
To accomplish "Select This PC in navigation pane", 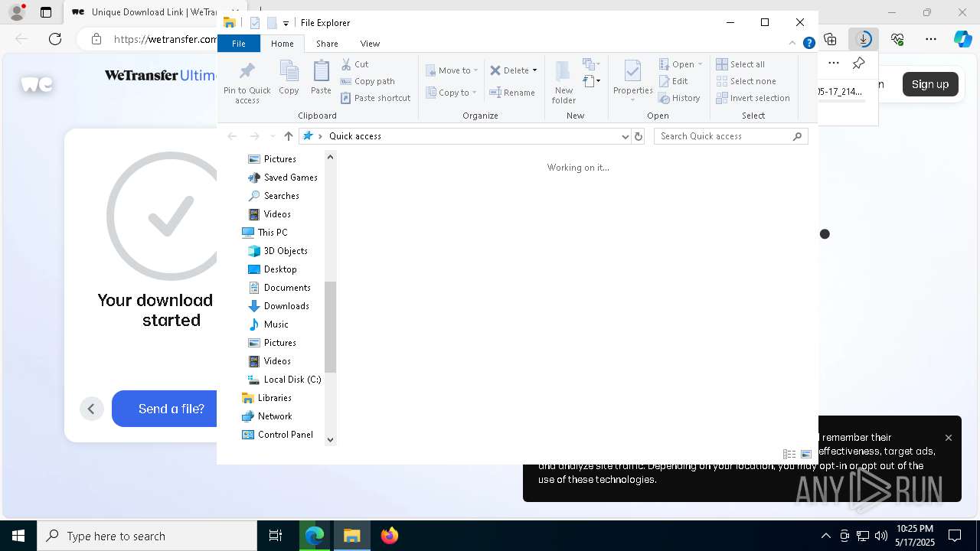I will click(272, 233).
